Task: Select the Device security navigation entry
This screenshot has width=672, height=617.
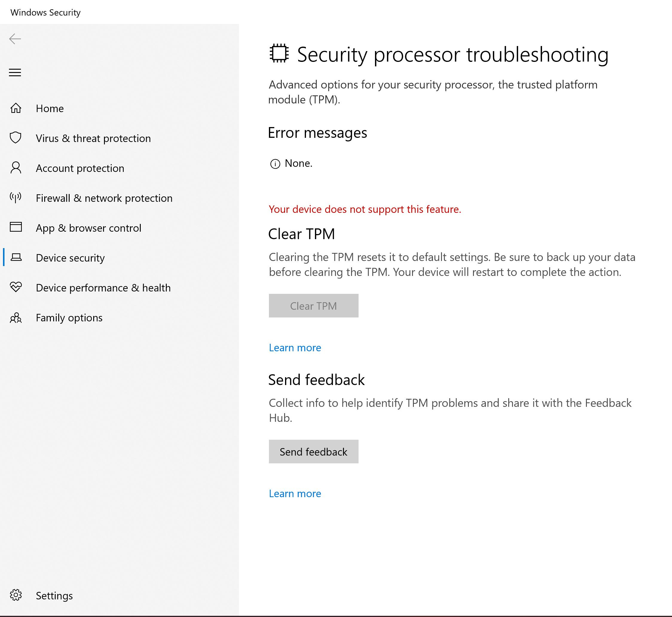Action: click(x=70, y=257)
